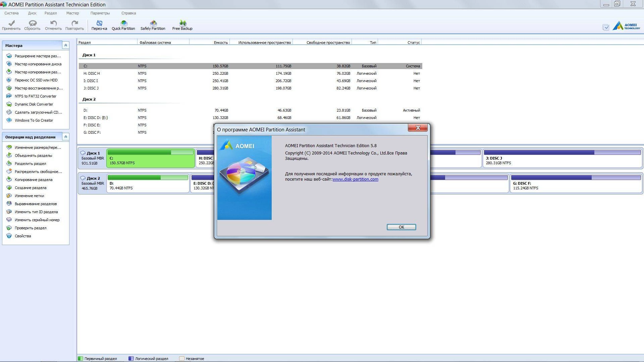
Task: Click the AOMEI Technology logo
Action: click(x=626, y=26)
